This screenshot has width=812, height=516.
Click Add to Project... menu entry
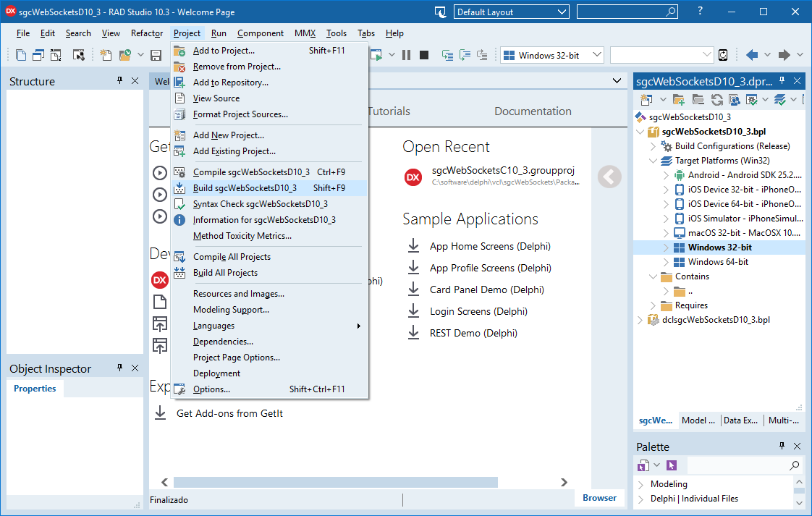(x=269, y=50)
